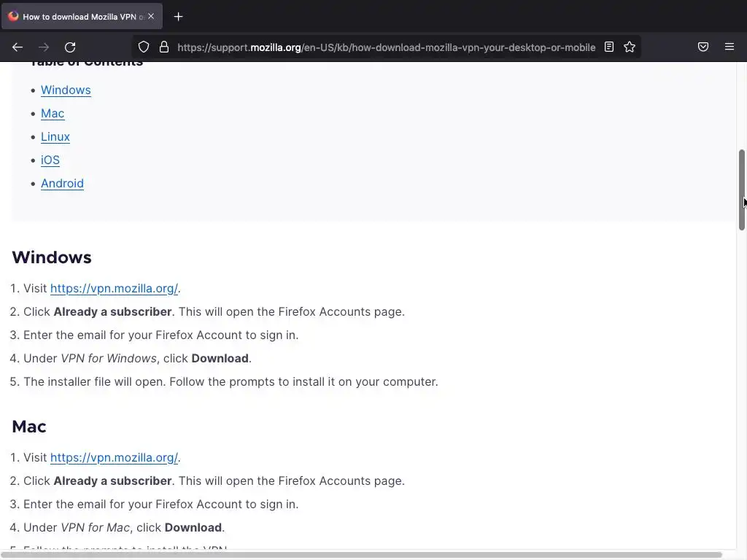
Task: Click Windows step 3 'Enter the email' text
Action: 161,335
